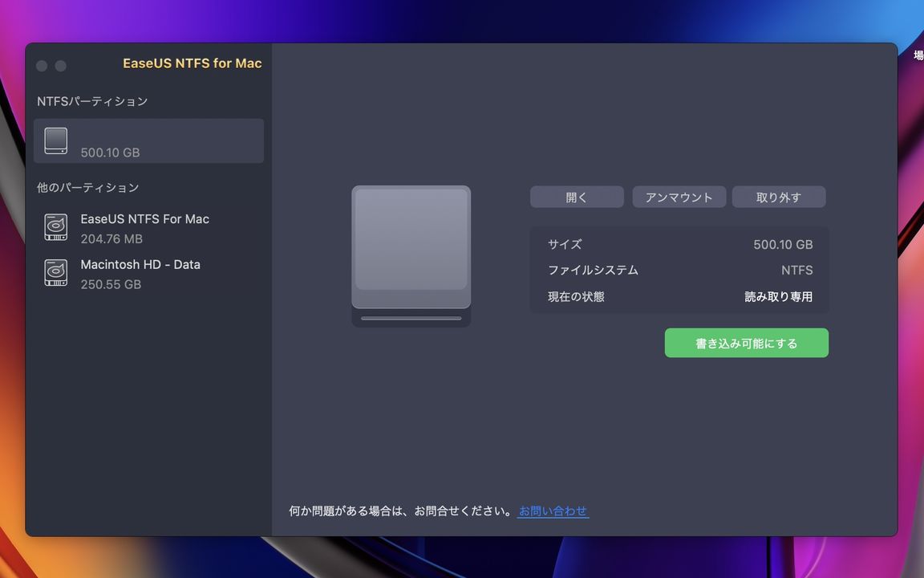
Task: Click the 500.10 GB label in sidebar
Action: [110, 153]
